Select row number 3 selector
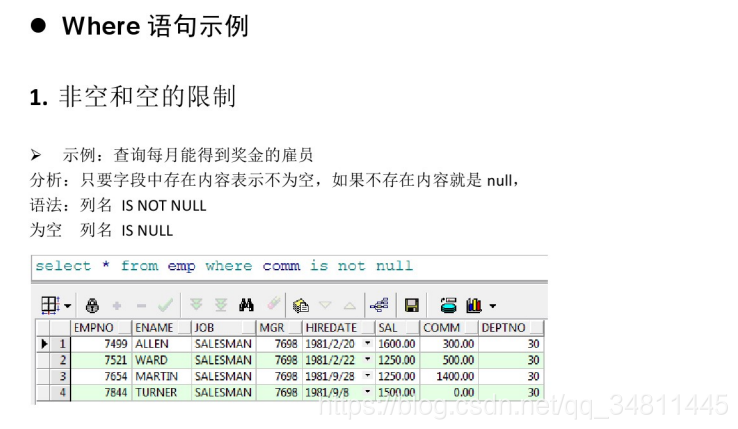The image size is (738, 429). coord(61,376)
